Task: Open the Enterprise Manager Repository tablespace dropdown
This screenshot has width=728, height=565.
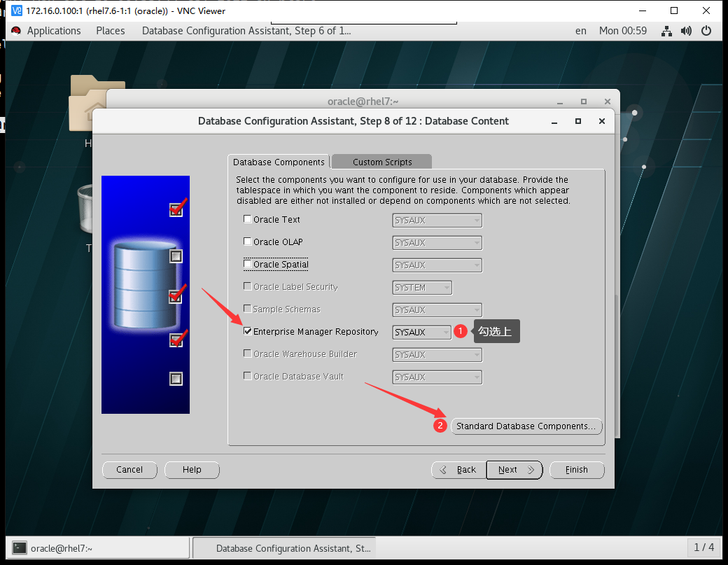Action: pyautogui.click(x=421, y=333)
